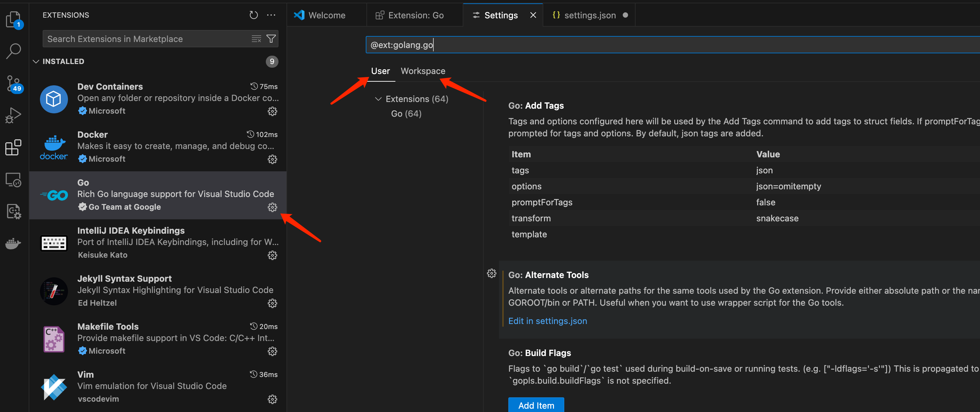Select the Go extension in list

tap(158, 195)
